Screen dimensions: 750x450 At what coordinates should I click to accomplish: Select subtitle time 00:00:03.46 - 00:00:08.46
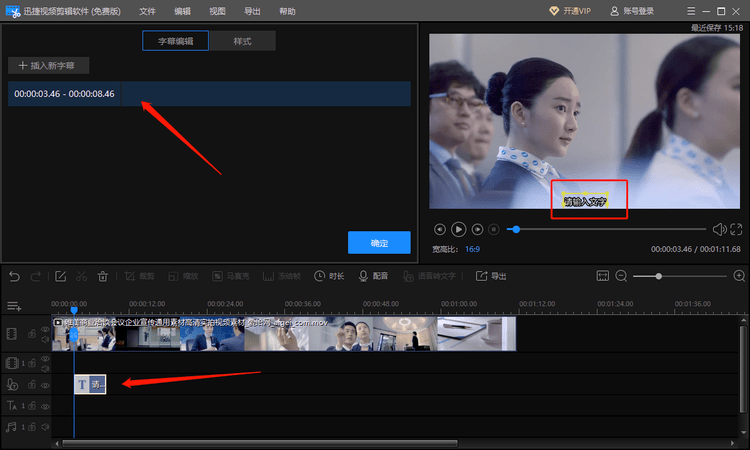64,94
